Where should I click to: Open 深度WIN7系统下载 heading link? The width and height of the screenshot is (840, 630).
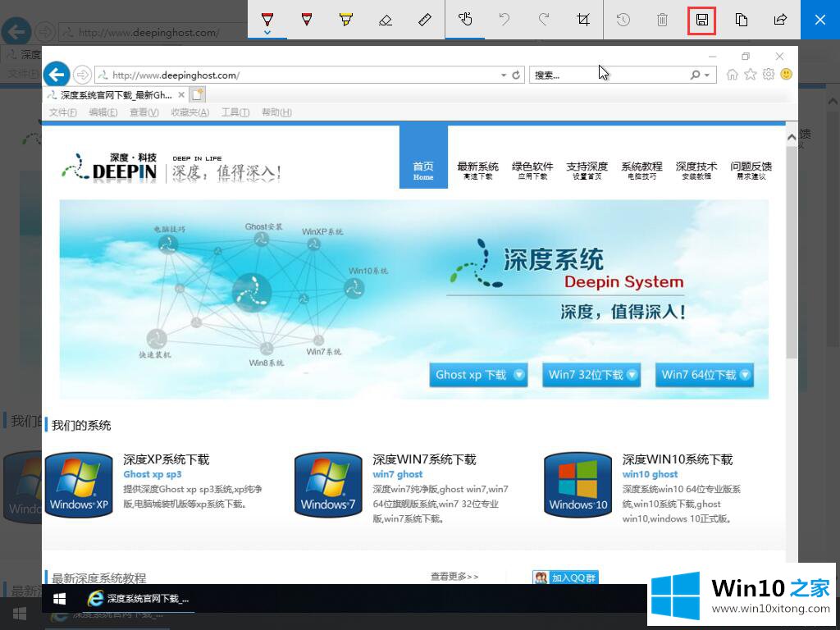tap(424, 459)
